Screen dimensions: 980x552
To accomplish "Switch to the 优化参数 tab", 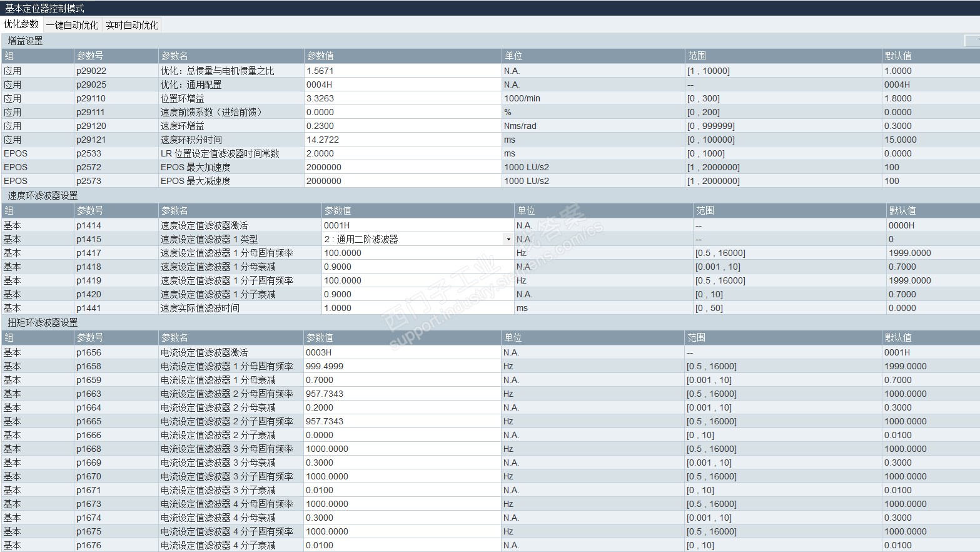I will tap(21, 24).
